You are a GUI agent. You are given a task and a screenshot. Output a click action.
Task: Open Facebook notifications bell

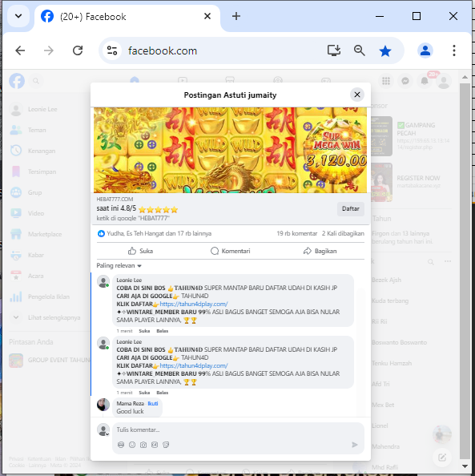coord(425,81)
